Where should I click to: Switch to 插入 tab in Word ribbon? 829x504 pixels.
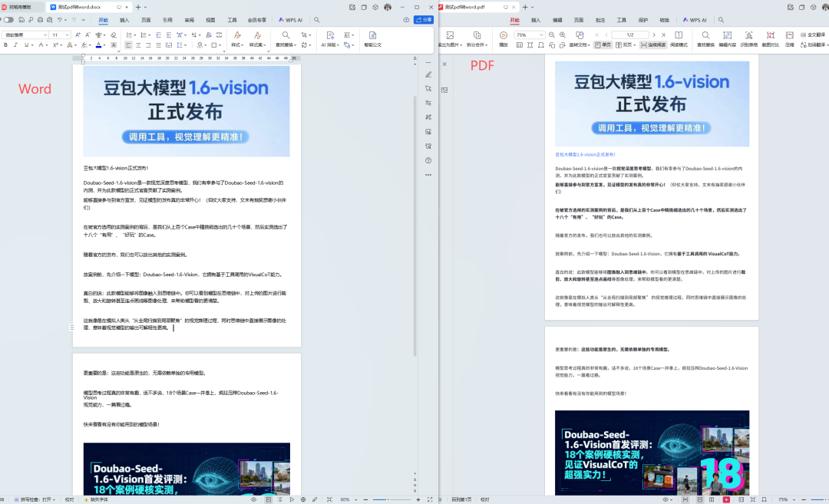point(125,20)
